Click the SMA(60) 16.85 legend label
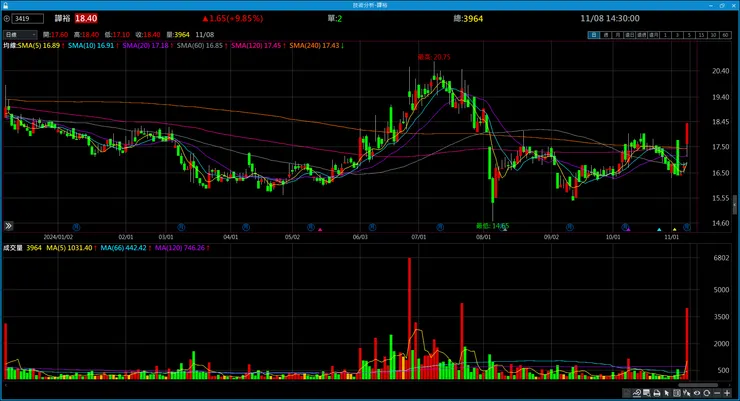Viewport: 740px width, 401px height. 202,45
